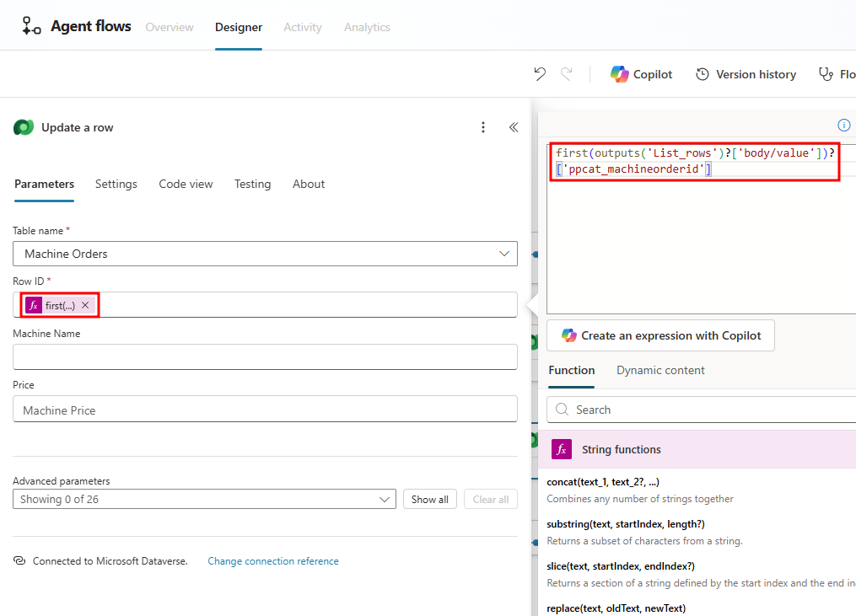Screen dimensions: 856x616
Task: Switch to the Overview tab
Action: click(170, 27)
